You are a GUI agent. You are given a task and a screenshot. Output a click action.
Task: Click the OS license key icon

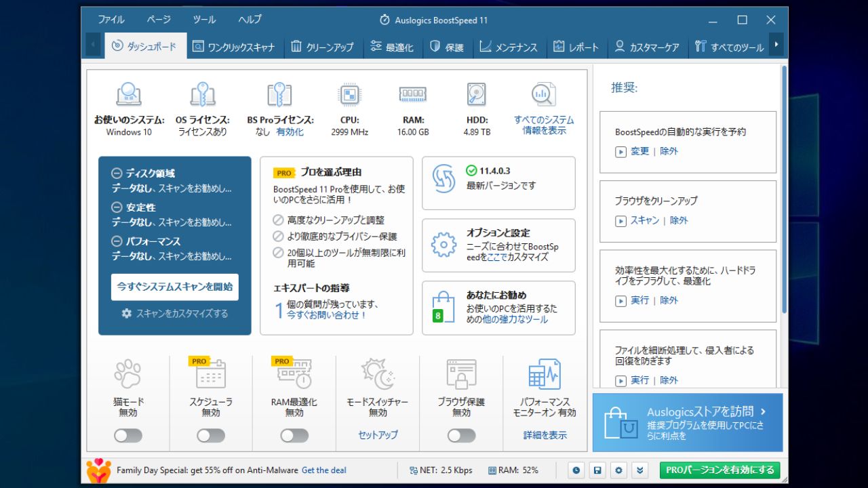coord(203,95)
